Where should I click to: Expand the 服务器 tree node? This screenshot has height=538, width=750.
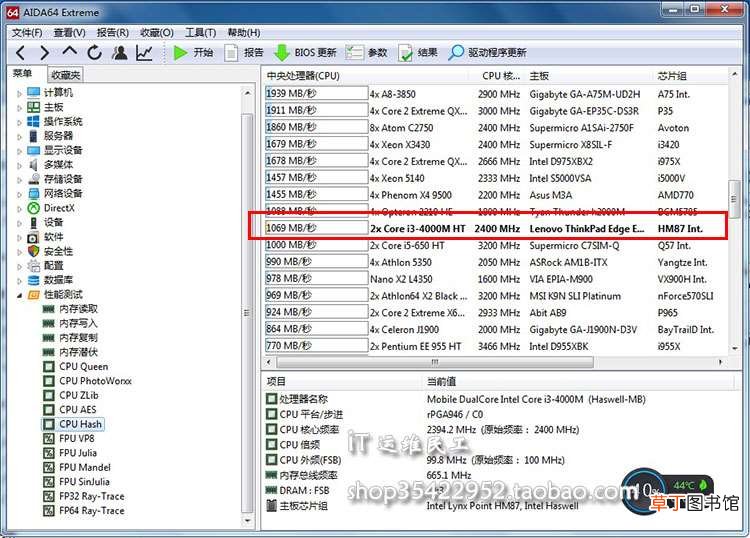coord(20,137)
